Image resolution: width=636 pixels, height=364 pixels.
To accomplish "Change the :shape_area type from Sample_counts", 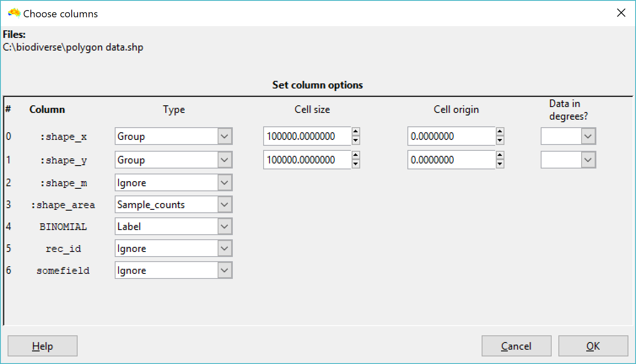I will (224, 205).
